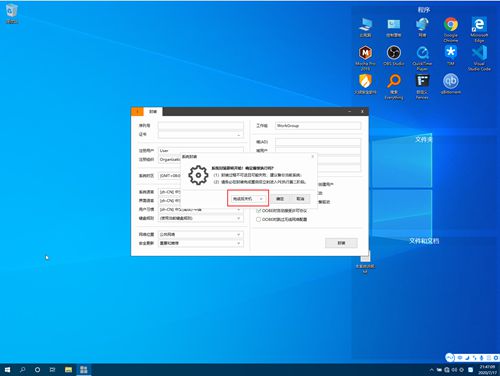
Task: Open File Explorer from taskbar
Action: pyautogui.click(x=68, y=370)
